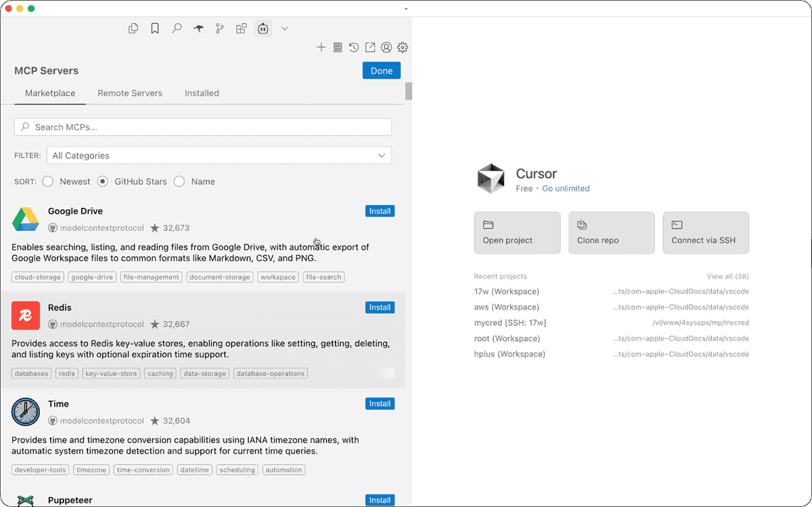This screenshot has width=812, height=507.
Task: Click the scheduling tag
Action: (x=238, y=470)
